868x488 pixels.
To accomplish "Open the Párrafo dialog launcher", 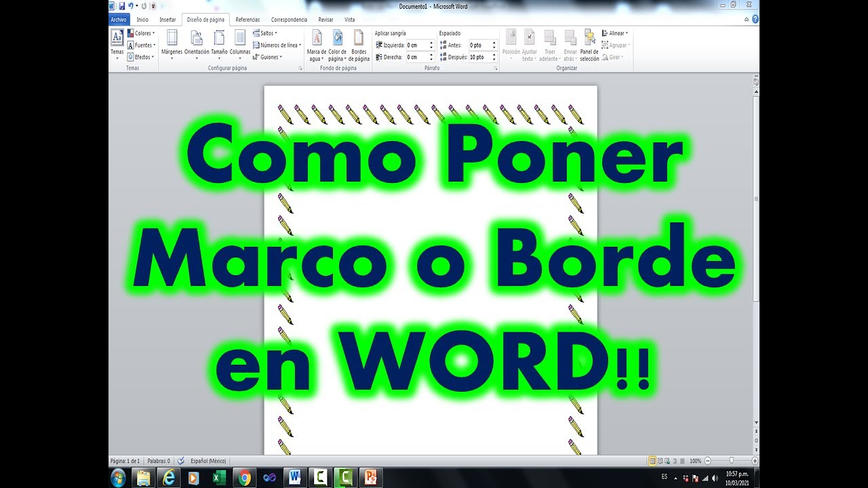I will coord(495,68).
